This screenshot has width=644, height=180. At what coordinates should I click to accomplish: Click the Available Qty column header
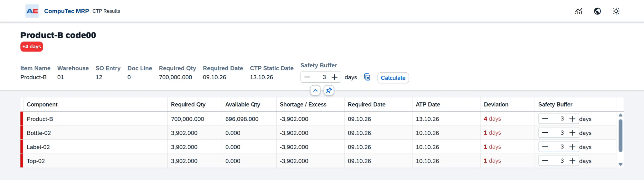[249, 104]
